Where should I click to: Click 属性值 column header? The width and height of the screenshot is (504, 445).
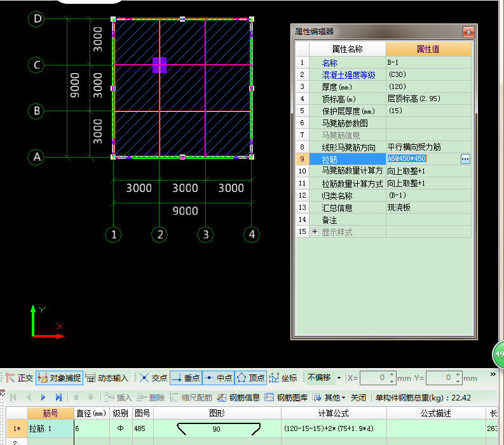[x=428, y=49]
